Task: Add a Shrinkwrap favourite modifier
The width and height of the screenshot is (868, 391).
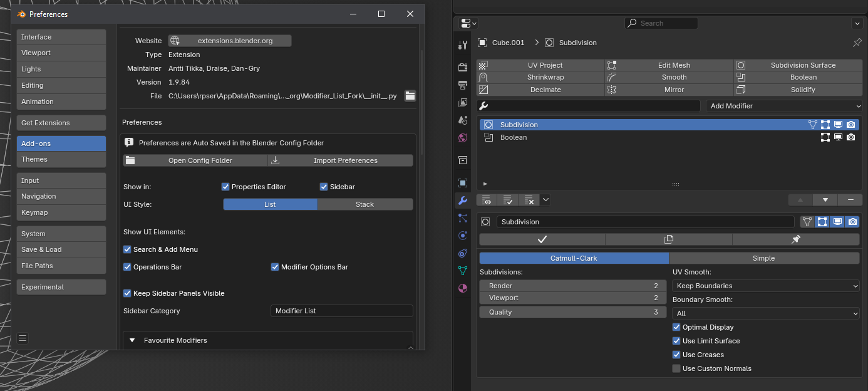Action: coord(540,77)
